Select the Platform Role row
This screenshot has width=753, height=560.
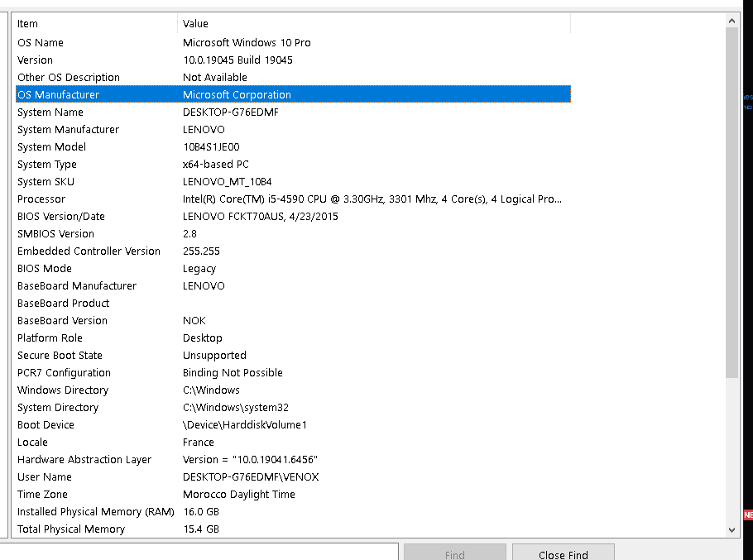293,337
